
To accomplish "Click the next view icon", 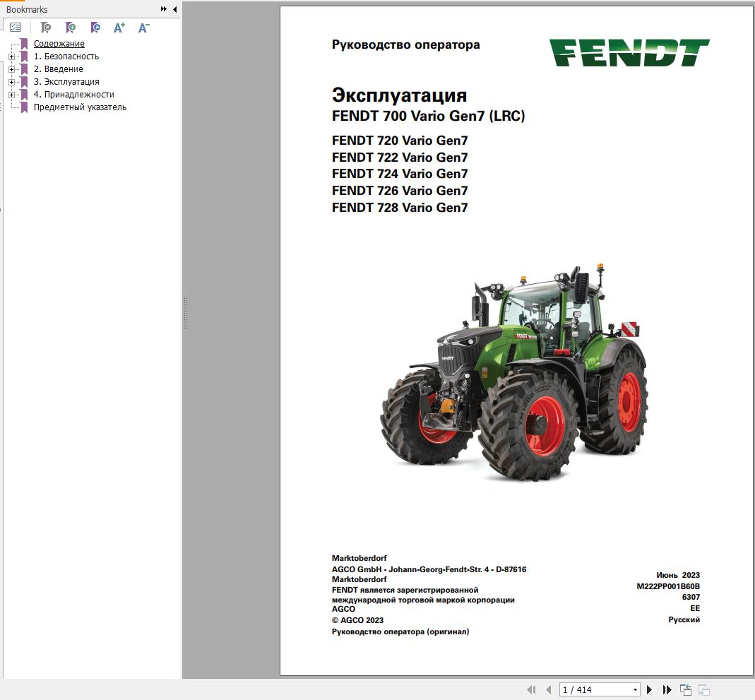I will (704, 689).
